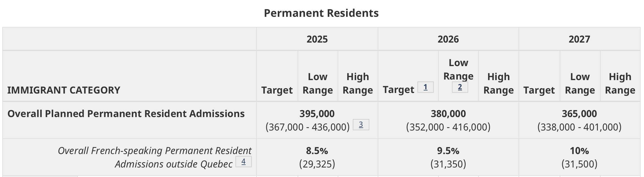Open footnote 2 under the 2026 Low Range header

coord(460,87)
